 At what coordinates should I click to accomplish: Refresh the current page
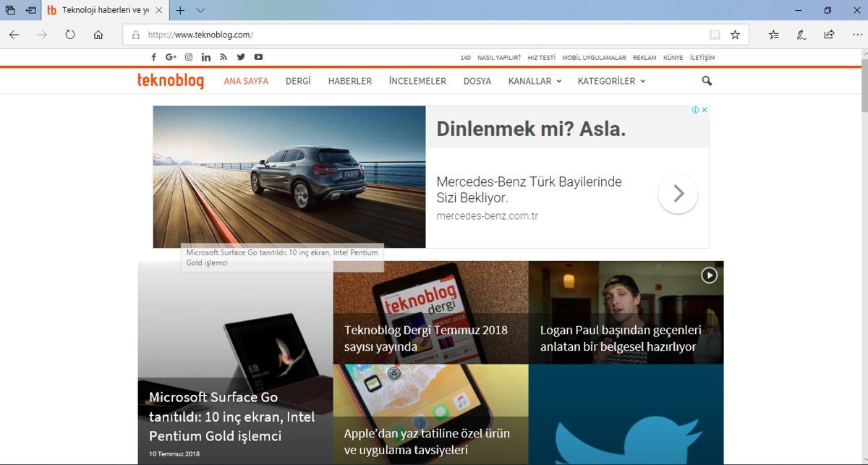(x=70, y=35)
